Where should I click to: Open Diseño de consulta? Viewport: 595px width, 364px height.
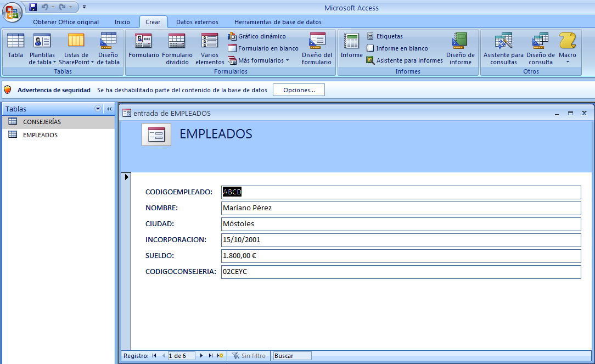click(540, 48)
